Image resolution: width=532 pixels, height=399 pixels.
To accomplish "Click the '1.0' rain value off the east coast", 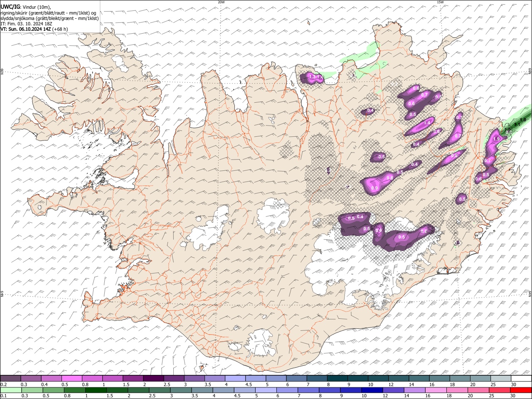I will click(x=523, y=120).
